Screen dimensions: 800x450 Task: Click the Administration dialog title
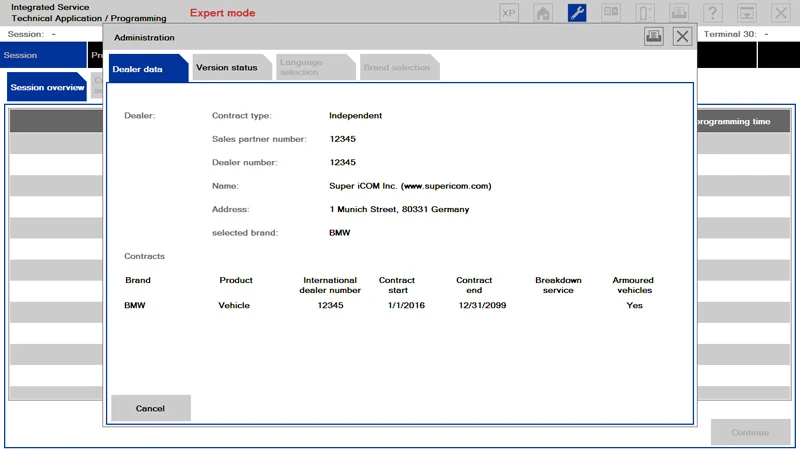[144, 37]
